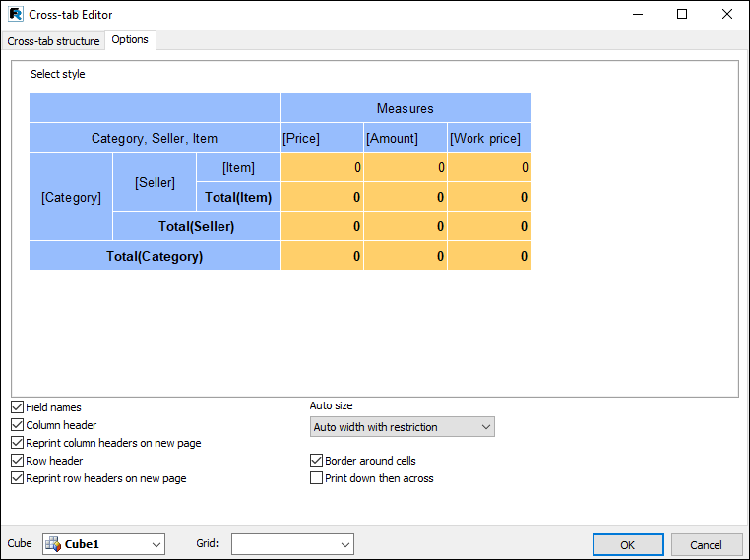Viewport: 750px width, 560px height.
Task: Select the Options tab
Action: click(130, 40)
